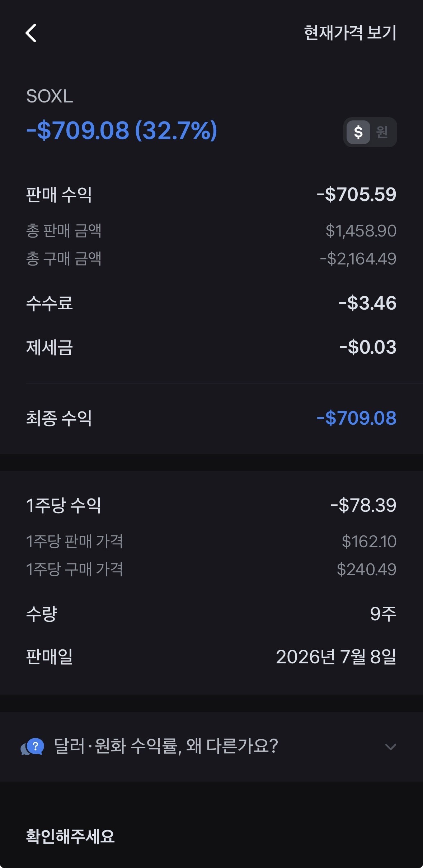Switch currency toggle to dollar ($)
The width and height of the screenshot is (423, 868).
point(358,132)
